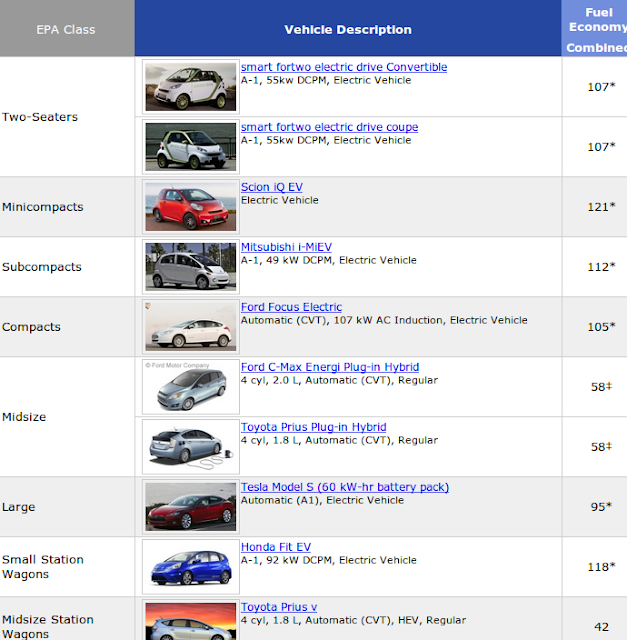Click the 118* fuel economy value
The image size is (627, 640).
click(601, 567)
